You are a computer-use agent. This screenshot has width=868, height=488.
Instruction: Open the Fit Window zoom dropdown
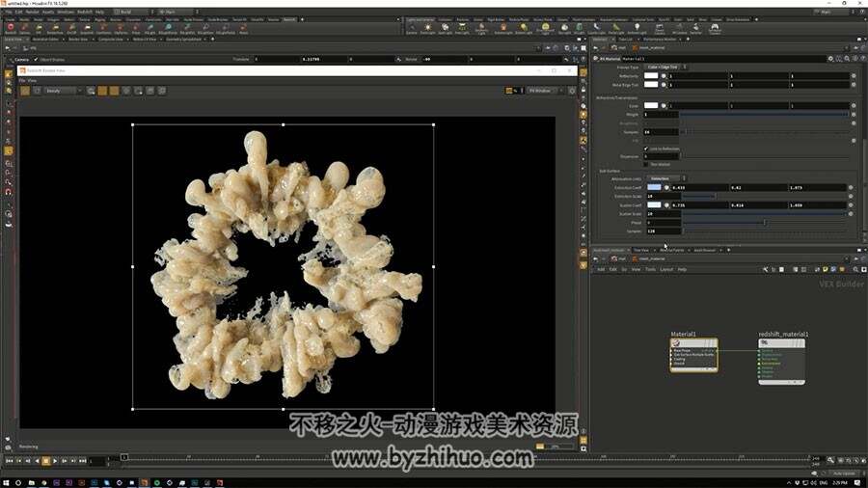[x=545, y=91]
